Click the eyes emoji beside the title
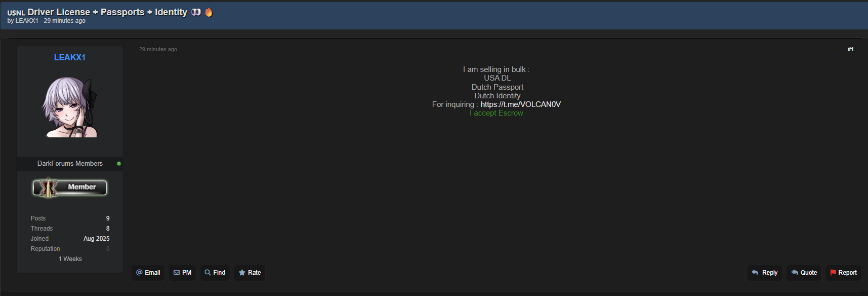Image resolution: width=868 pixels, height=296 pixels. (196, 12)
